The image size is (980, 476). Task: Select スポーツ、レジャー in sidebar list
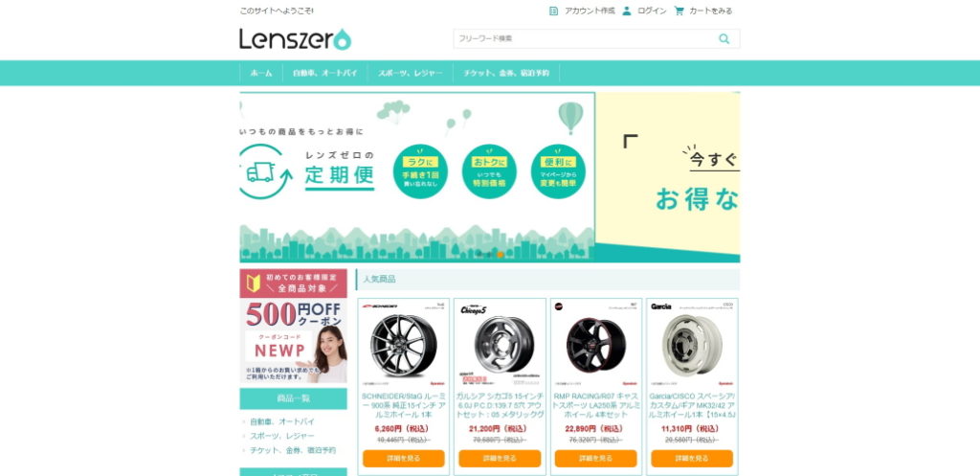[x=282, y=436]
